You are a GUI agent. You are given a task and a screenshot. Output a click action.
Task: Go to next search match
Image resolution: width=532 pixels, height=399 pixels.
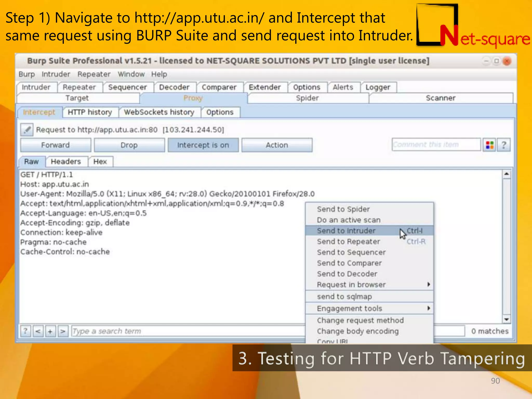[x=63, y=331]
